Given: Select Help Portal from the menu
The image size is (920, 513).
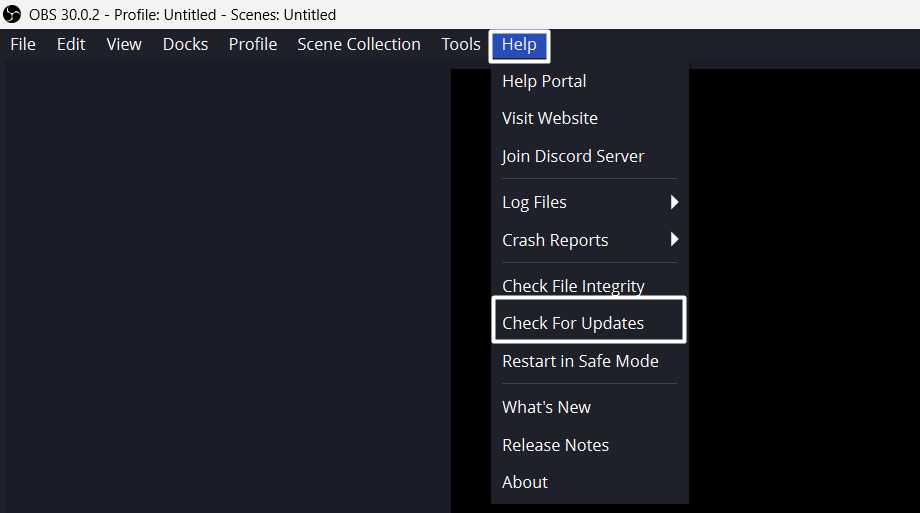Looking at the screenshot, I should point(544,81).
